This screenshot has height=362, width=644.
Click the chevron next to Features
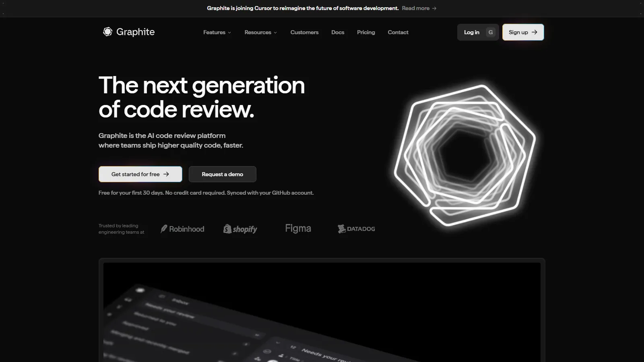pyautogui.click(x=229, y=33)
